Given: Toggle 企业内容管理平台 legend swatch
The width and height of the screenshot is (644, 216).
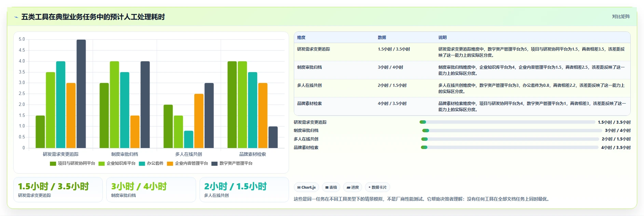Looking at the screenshot, I should [170, 163].
